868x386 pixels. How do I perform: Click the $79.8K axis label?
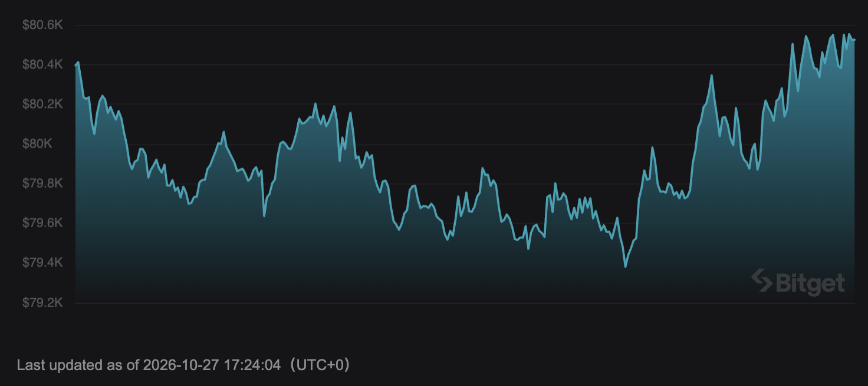click(42, 184)
